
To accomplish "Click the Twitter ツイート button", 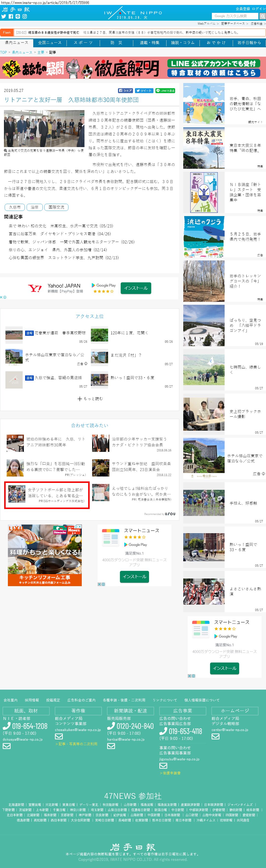I will (x=144, y=91).
